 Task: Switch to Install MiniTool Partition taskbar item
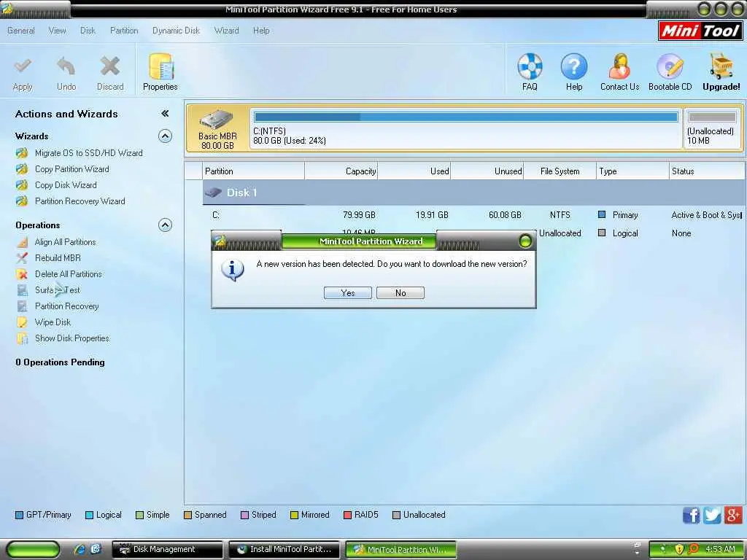pos(284,550)
